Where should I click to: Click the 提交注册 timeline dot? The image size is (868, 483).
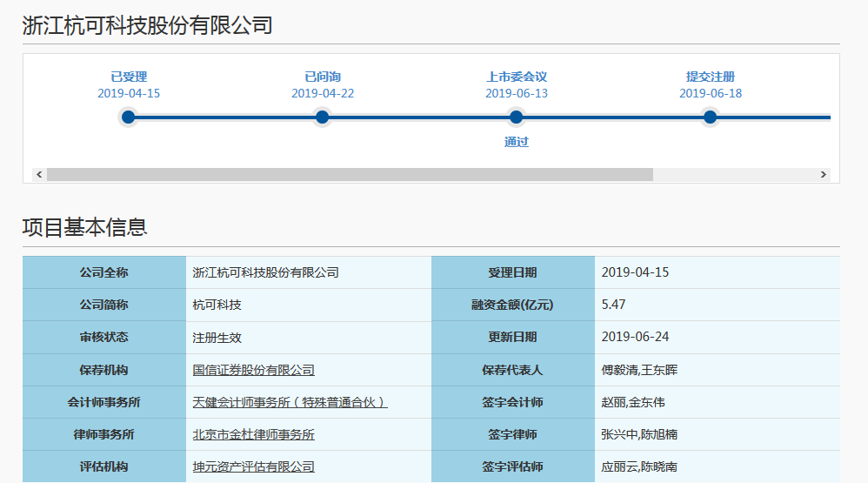click(x=711, y=117)
